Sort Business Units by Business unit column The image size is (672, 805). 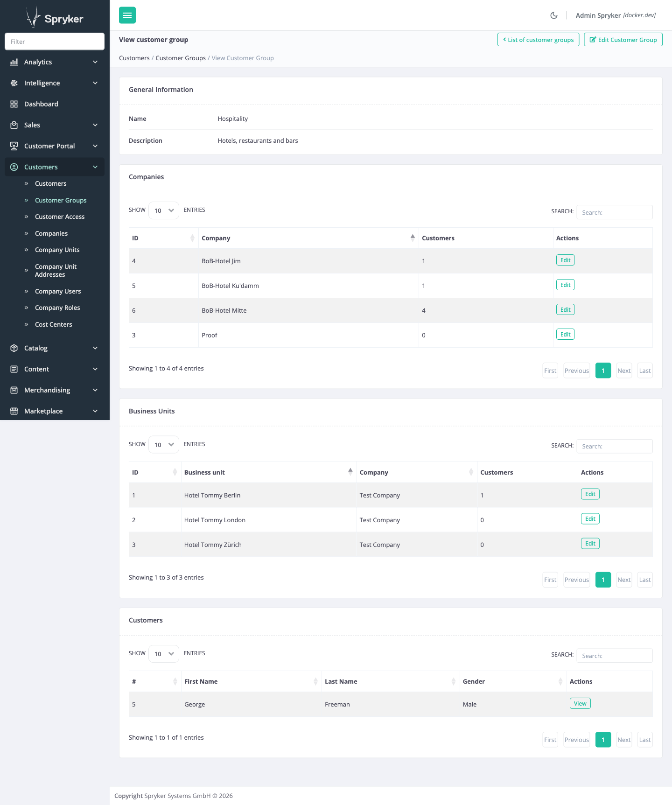tap(350, 472)
